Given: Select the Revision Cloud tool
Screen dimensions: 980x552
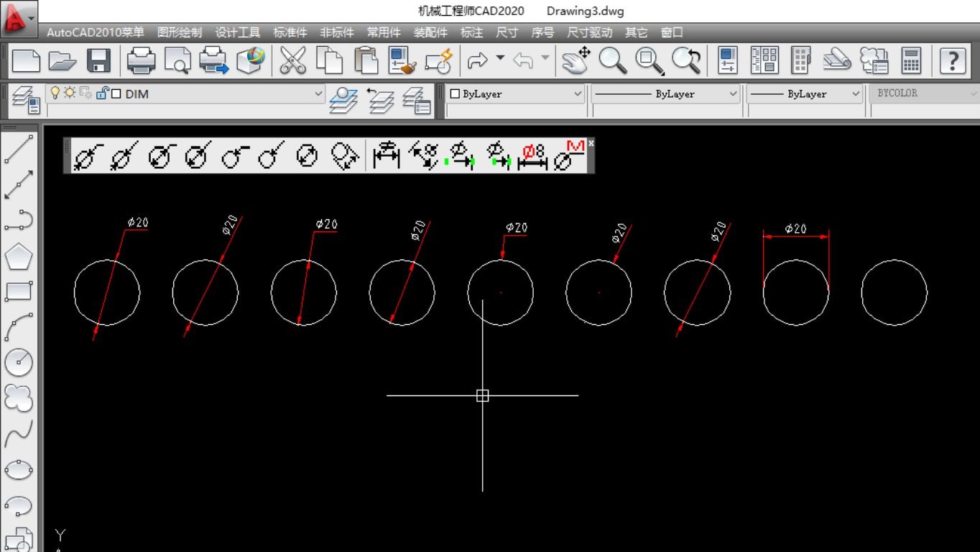Looking at the screenshot, I should [x=19, y=397].
